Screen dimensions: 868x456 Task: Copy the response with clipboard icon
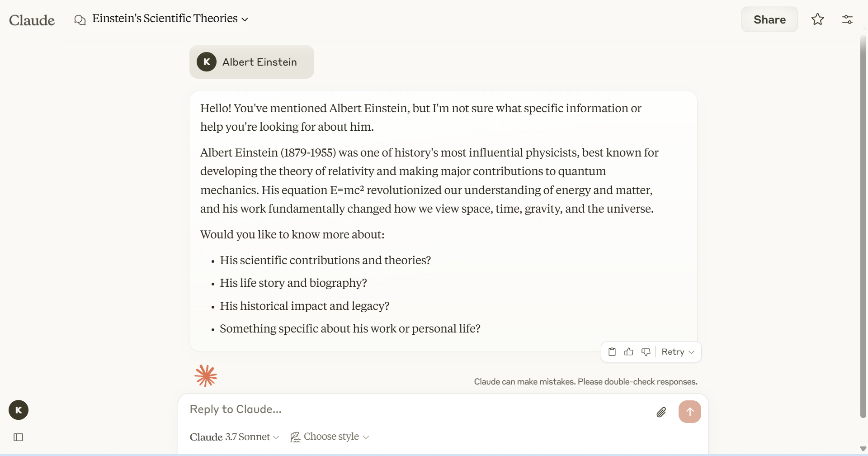[612, 352]
